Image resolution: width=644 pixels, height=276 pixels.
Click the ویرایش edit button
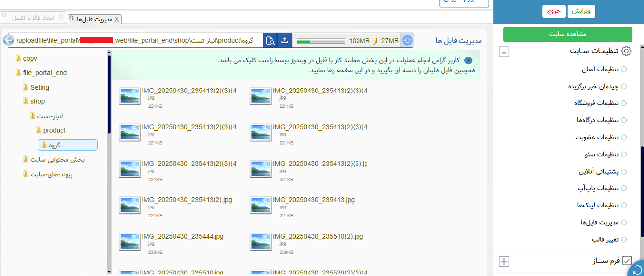point(581,11)
